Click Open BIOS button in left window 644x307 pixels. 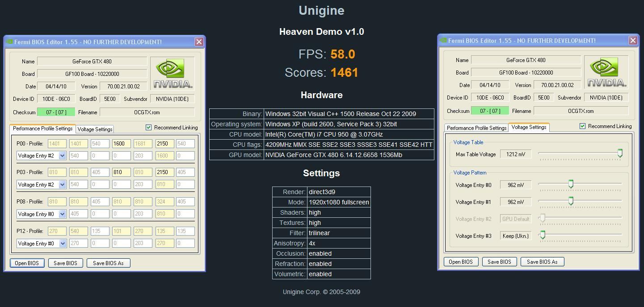point(27,263)
